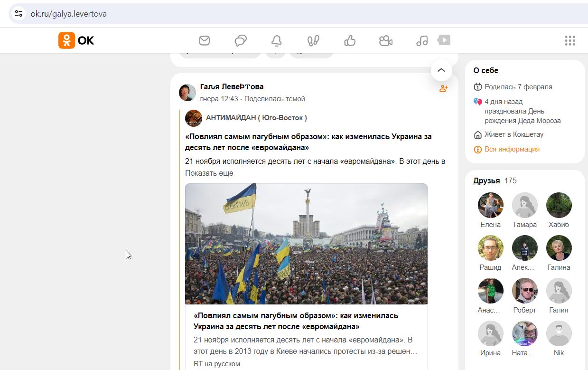The height and width of the screenshot is (370, 588).
Task: Open friend Анас… avatar
Action: (491, 291)
